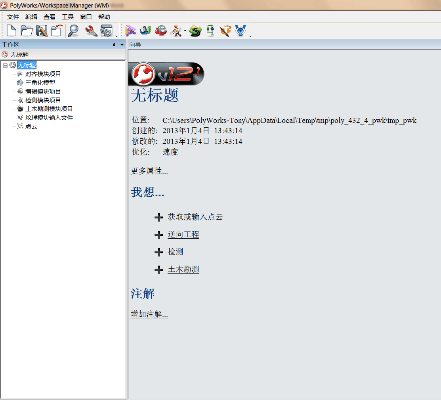Click the 土木勘测 link

pyautogui.click(x=183, y=269)
